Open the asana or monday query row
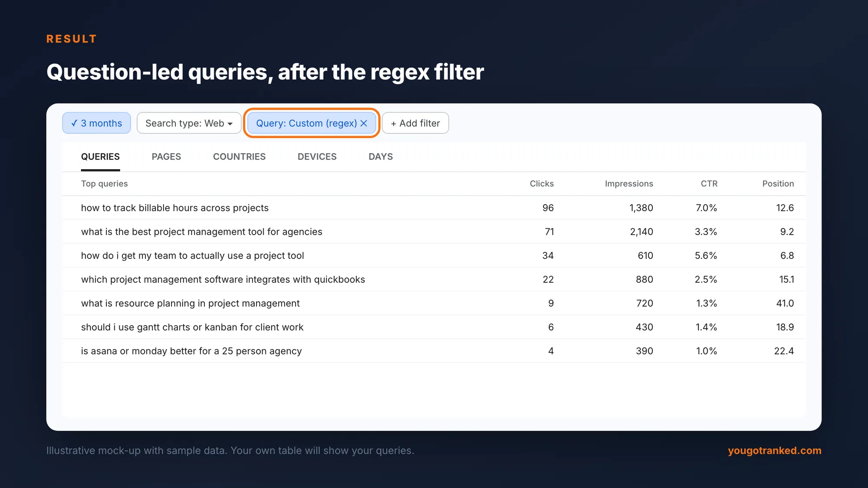This screenshot has width=868, height=488. (434, 351)
